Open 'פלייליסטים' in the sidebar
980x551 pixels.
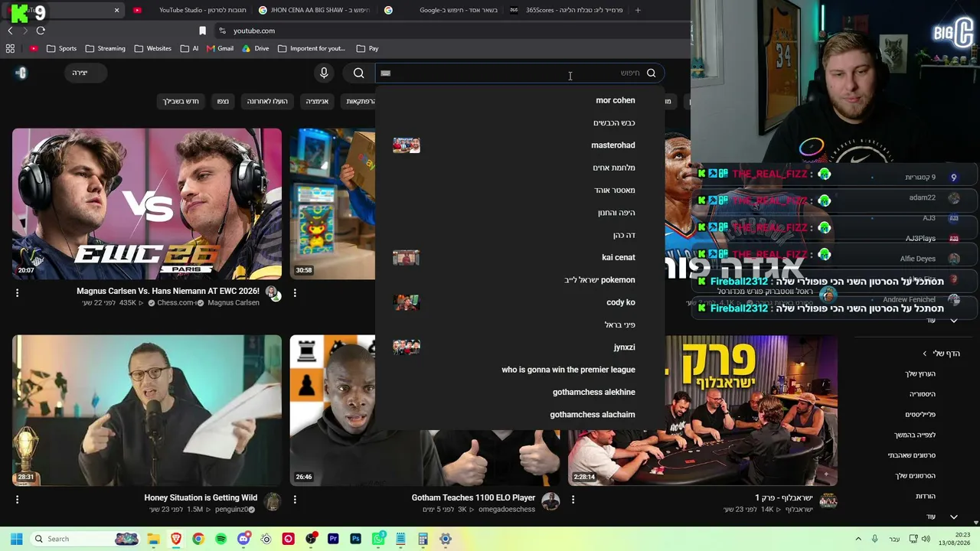point(920,415)
